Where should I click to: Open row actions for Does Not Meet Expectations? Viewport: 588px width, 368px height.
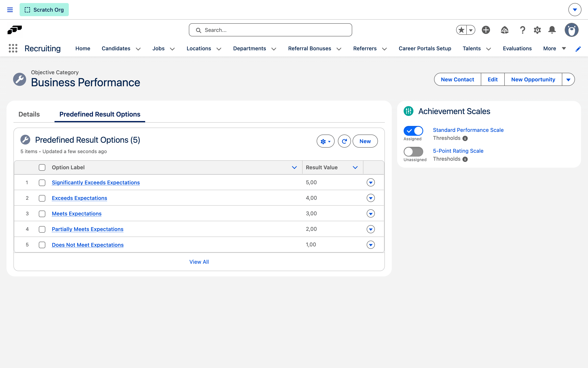point(371,245)
